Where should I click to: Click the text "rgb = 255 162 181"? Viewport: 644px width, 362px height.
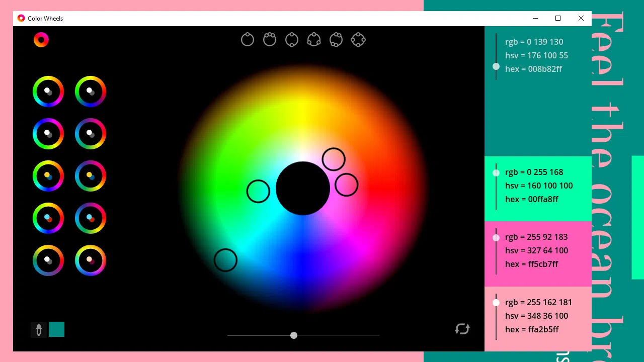tap(538, 302)
